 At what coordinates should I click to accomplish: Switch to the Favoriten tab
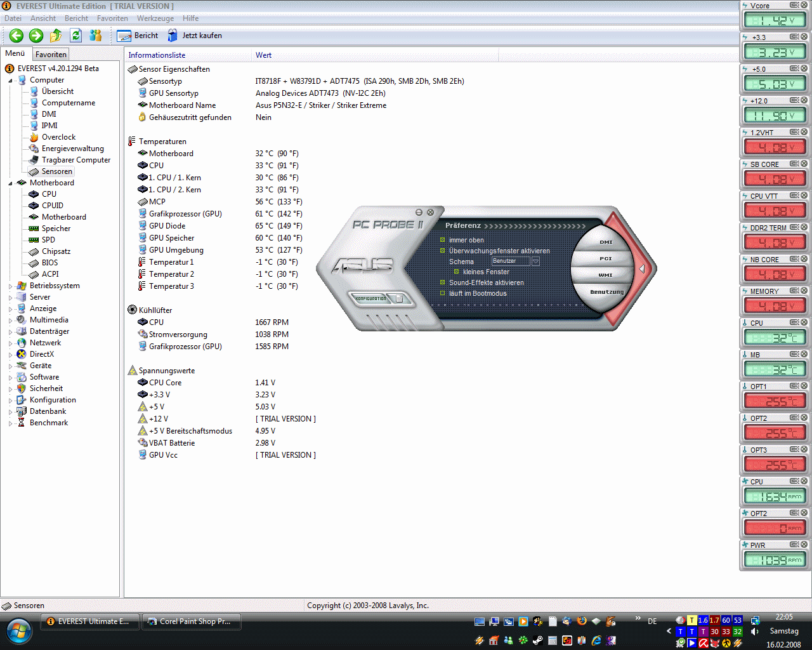[x=51, y=55]
